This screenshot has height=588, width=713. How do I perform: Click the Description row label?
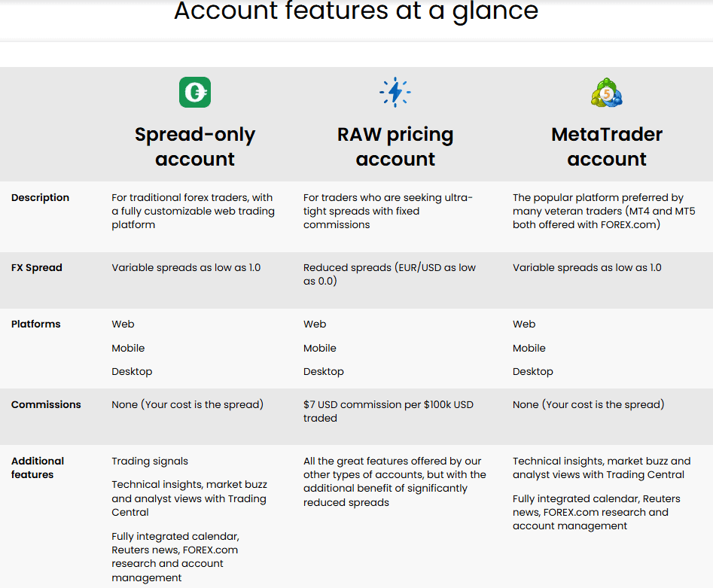click(x=40, y=197)
